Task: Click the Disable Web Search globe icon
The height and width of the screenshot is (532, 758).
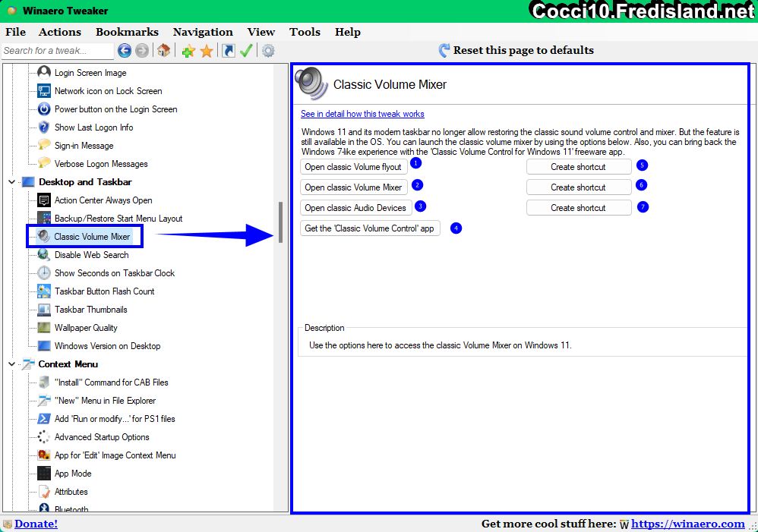Action: [44, 255]
